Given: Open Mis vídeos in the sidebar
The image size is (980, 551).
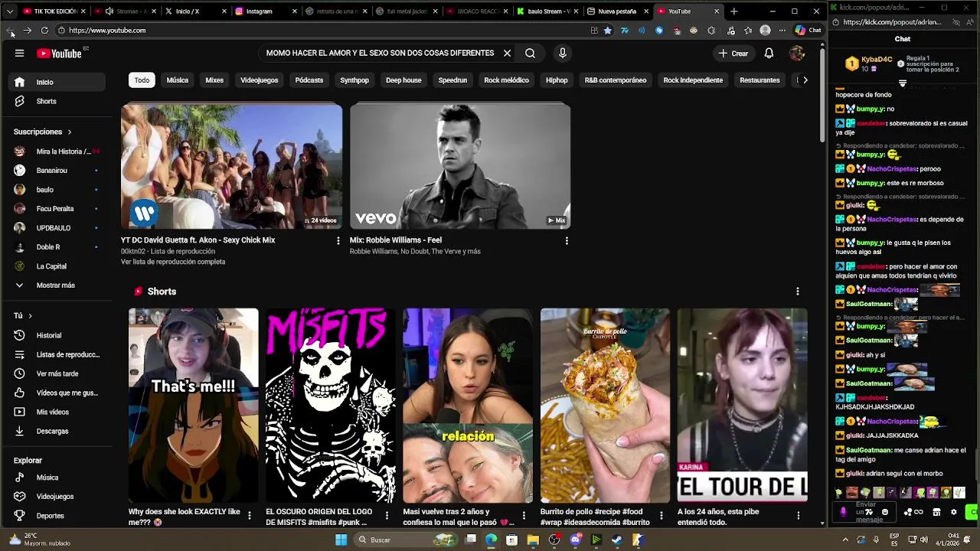Looking at the screenshot, I should (x=56, y=412).
